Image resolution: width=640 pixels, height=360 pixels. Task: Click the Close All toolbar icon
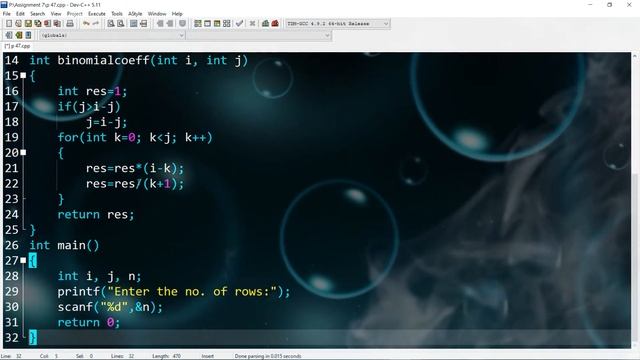tap(58, 24)
